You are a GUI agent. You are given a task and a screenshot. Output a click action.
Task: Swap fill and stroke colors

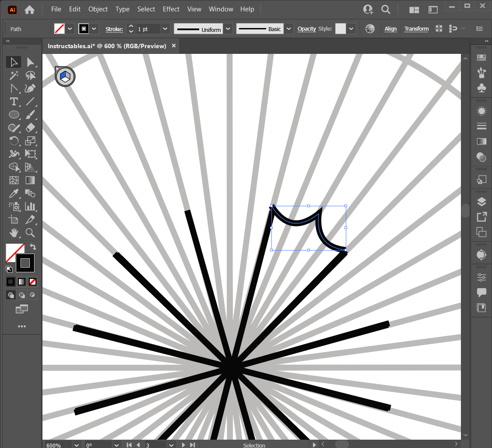pyautogui.click(x=33, y=247)
